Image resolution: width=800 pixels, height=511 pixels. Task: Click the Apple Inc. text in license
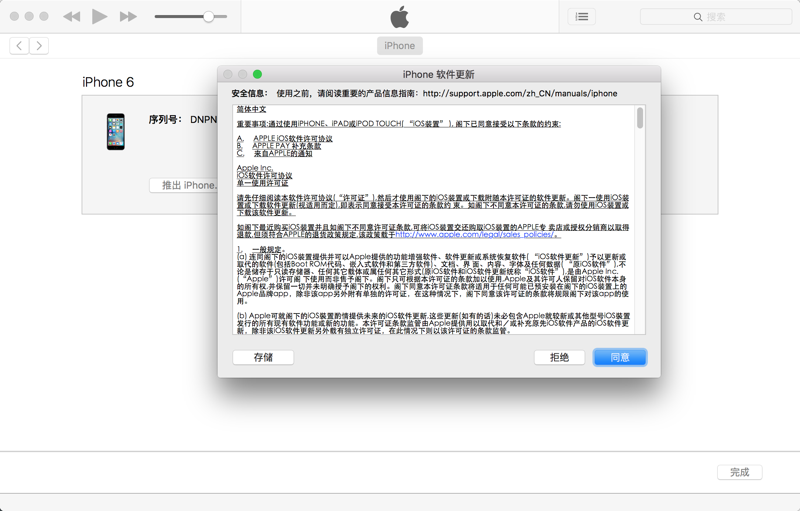255,168
